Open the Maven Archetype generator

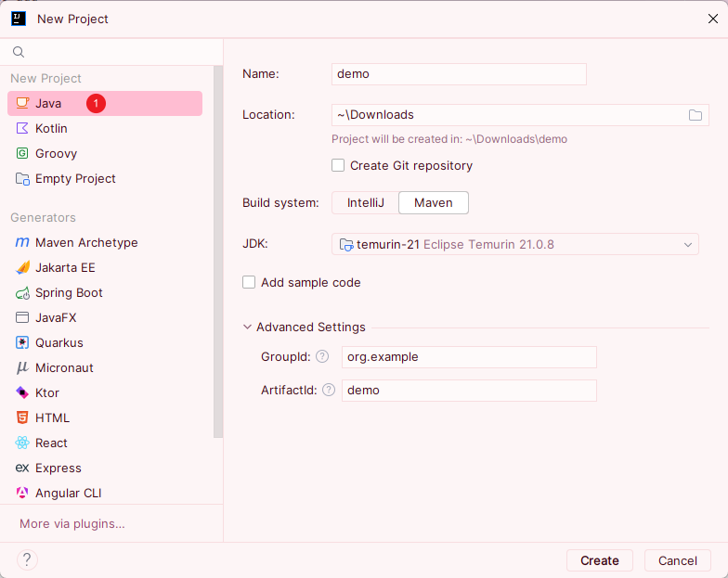click(105, 243)
